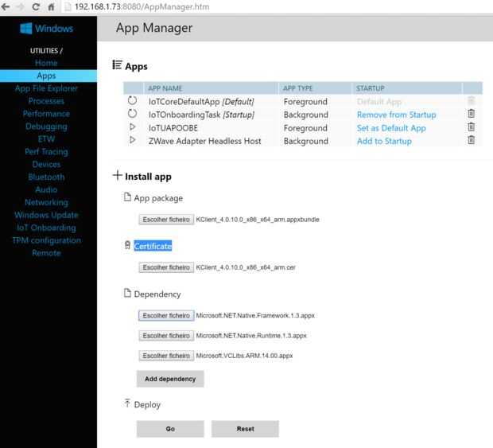Go to Processes utility page
This screenshot has height=448, width=493.
coord(46,101)
